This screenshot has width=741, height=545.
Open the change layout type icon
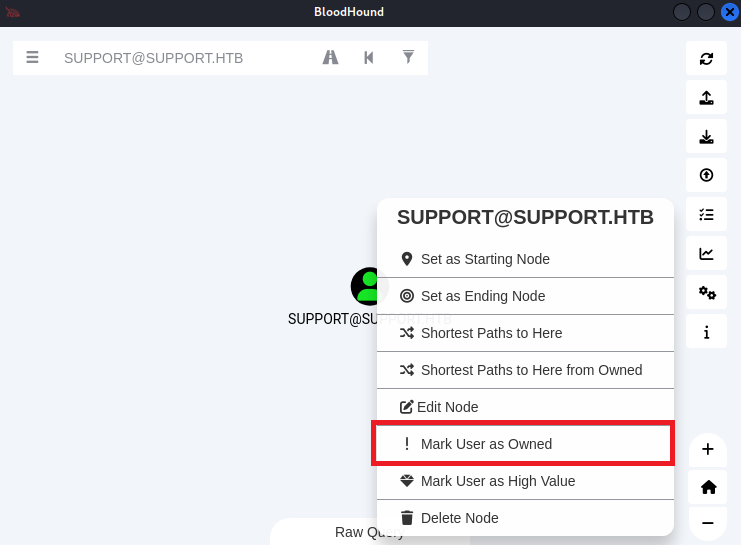click(x=706, y=215)
